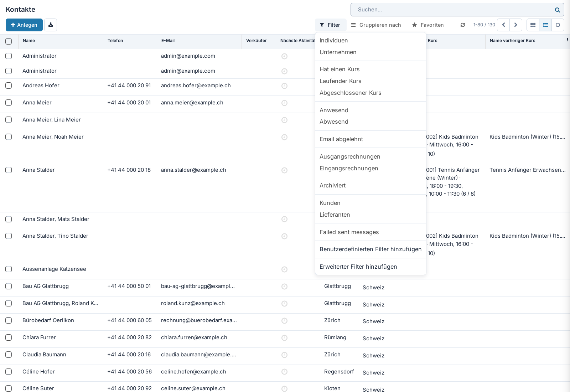The height and width of the screenshot is (392, 570).
Task: Open optional columns menu icon in header
Action: click(x=567, y=40)
